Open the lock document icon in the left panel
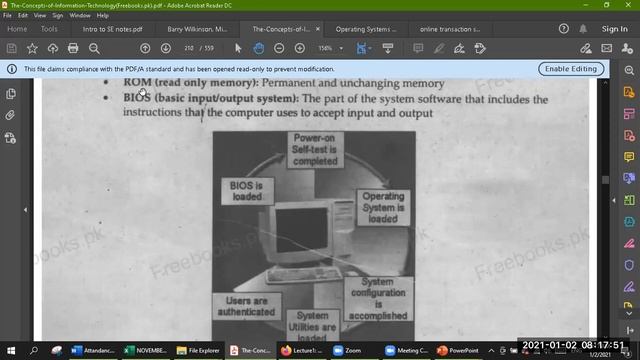This screenshot has width=640, height=360. click(10, 138)
